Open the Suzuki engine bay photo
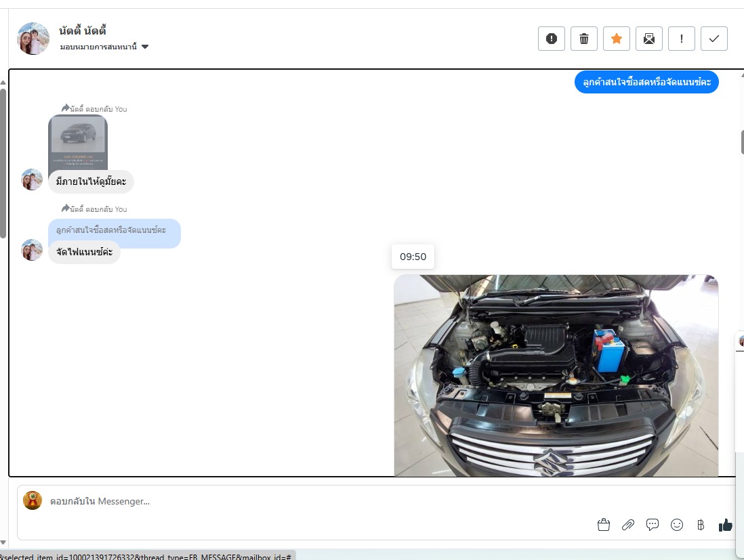Screen dimensions: 744x560 (x=556, y=376)
